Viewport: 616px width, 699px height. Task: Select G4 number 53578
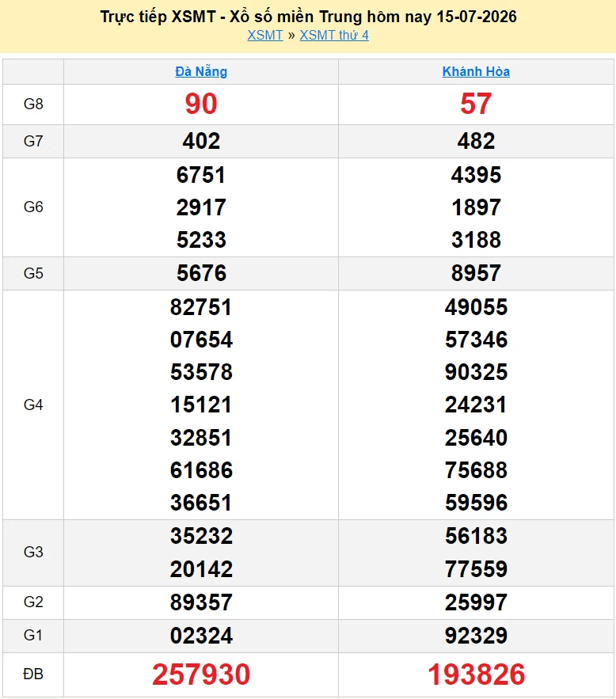201,372
